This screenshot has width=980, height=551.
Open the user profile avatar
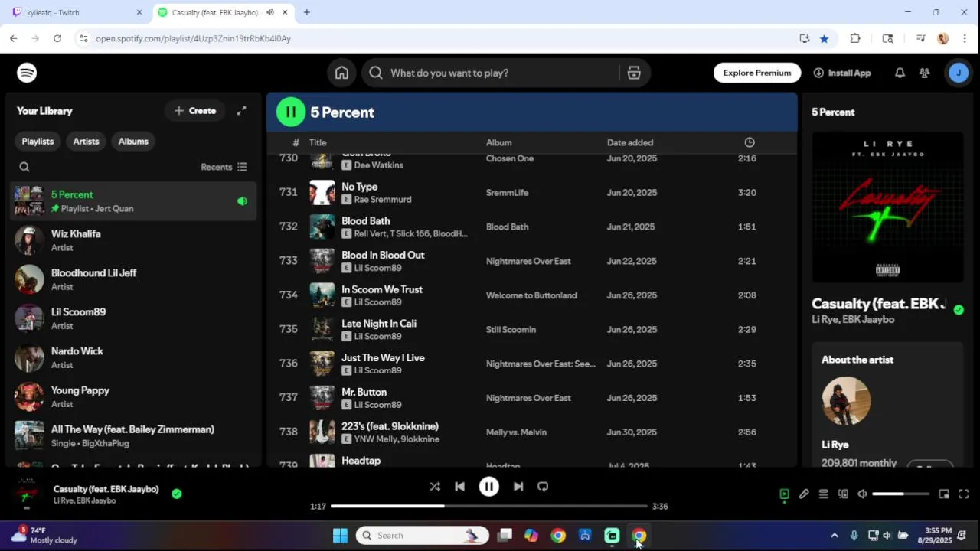[x=959, y=73]
